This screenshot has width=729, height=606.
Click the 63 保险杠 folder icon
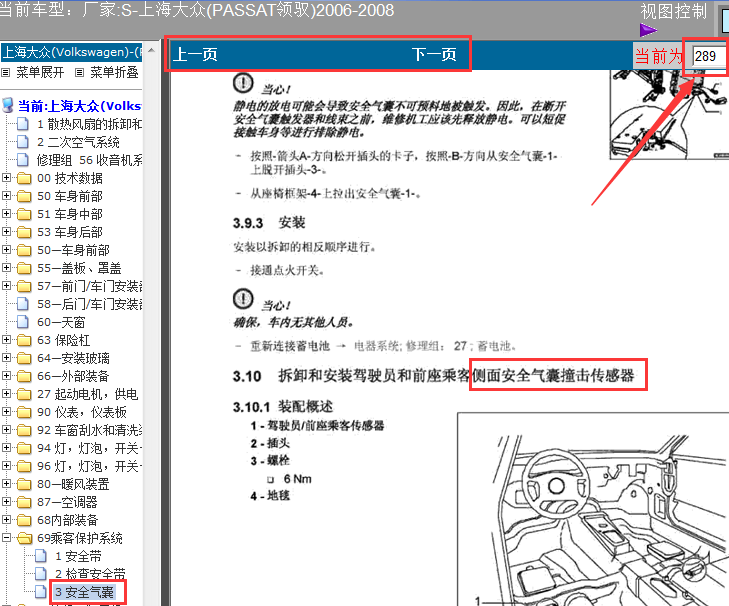tap(24, 340)
